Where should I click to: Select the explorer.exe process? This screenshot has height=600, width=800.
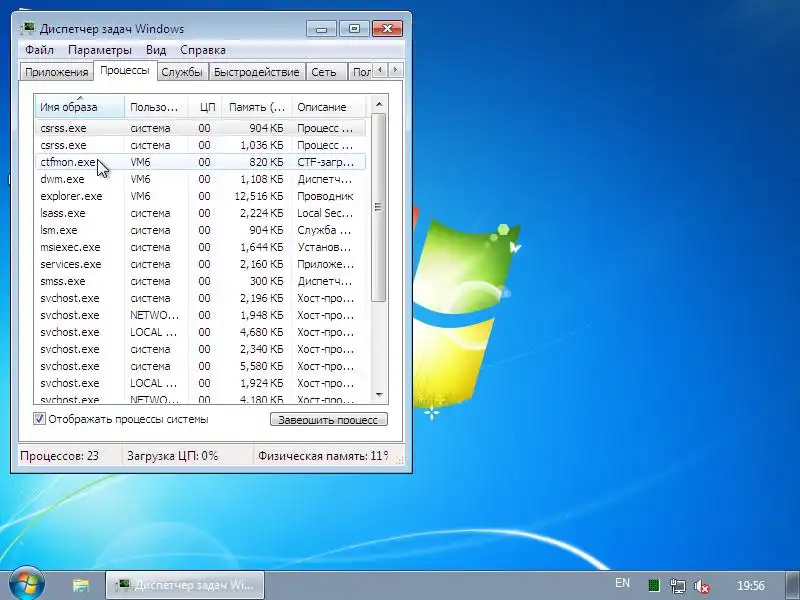200,196
